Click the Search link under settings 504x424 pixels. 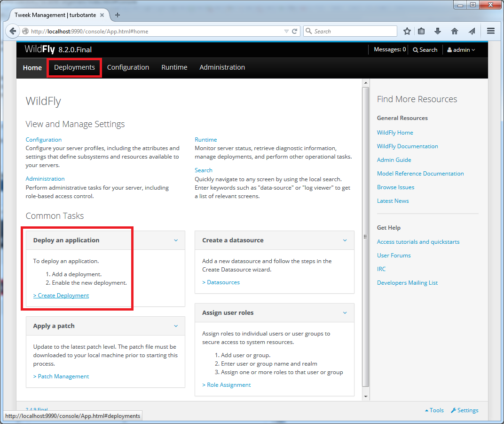point(204,170)
